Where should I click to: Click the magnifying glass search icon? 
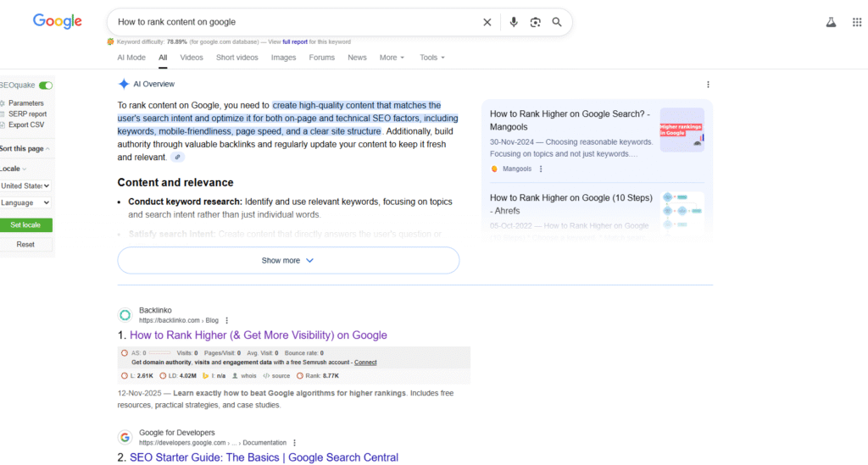(x=557, y=22)
